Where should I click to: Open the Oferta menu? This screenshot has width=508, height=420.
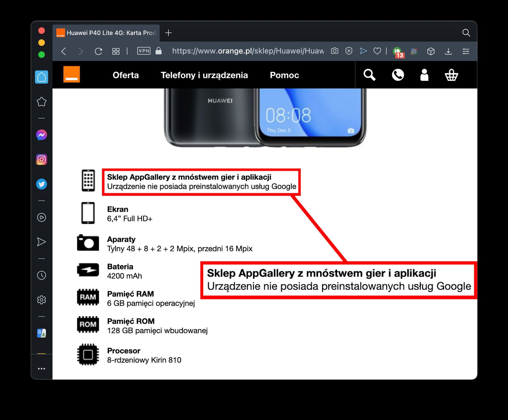click(x=126, y=75)
